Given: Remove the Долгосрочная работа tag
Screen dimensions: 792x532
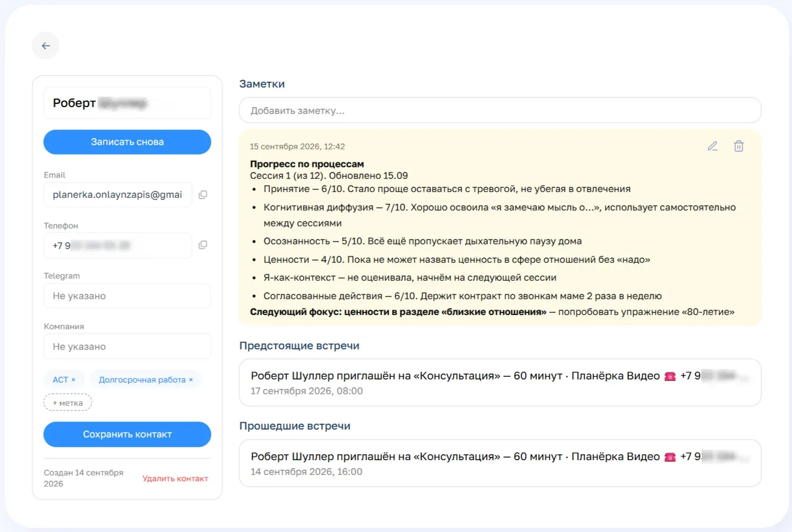Looking at the screenshot, I should 191,379.
